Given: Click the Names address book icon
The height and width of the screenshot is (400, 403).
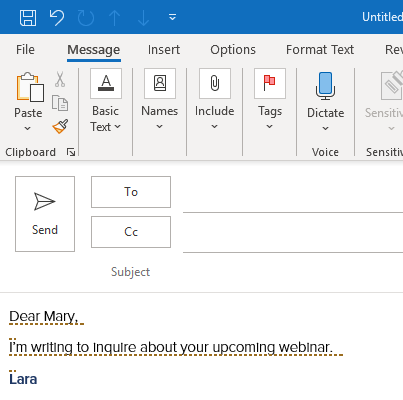Looking at the screenshot, I should (160, 84).
